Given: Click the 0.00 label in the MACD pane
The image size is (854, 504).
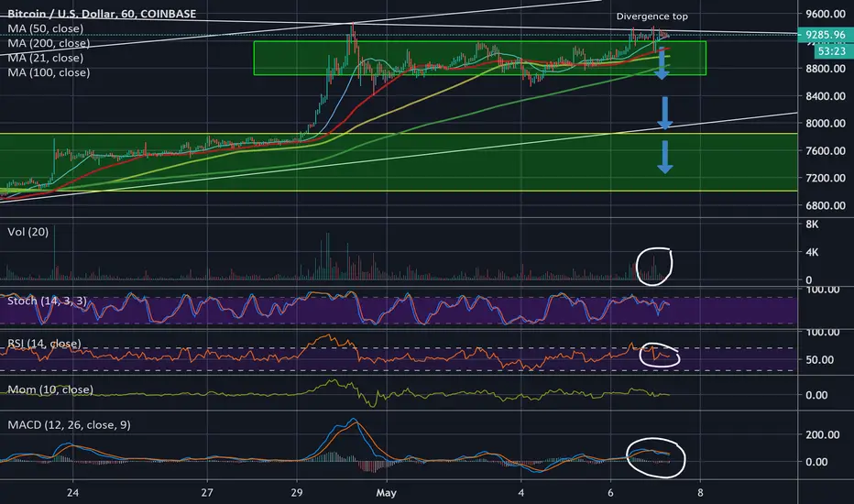Looking at the screenshot, I should pos(816,462).
